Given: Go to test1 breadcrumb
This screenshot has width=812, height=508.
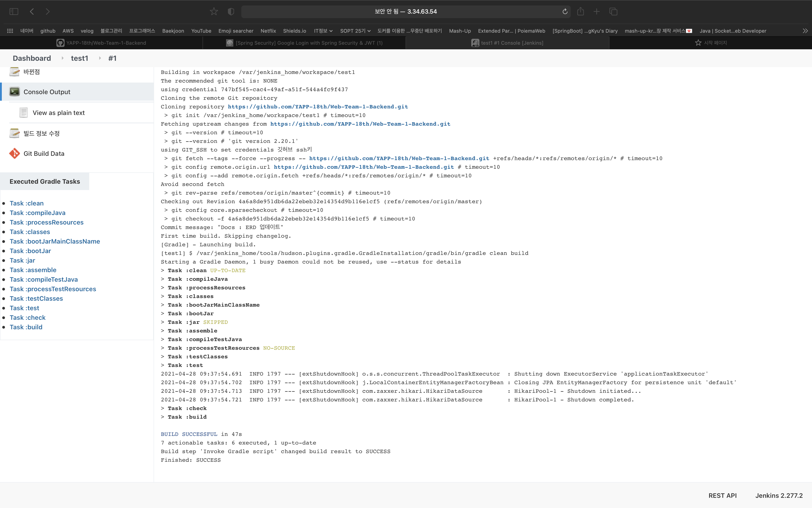Looking at the screenshot, I should [80, 58].
